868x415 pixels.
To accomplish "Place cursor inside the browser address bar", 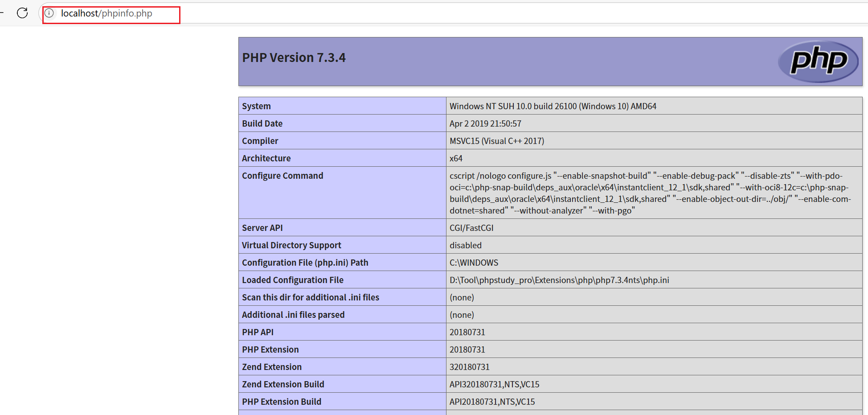I will [x=134, y=14].
